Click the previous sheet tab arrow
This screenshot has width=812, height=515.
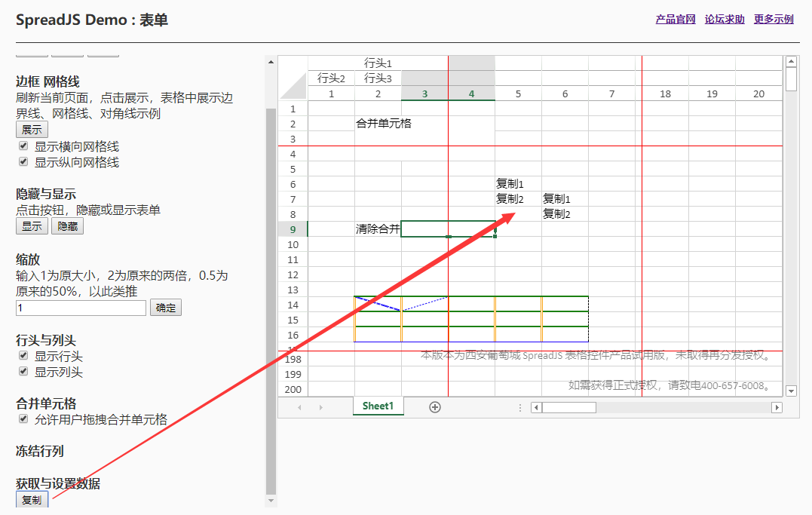pos(299,408)
